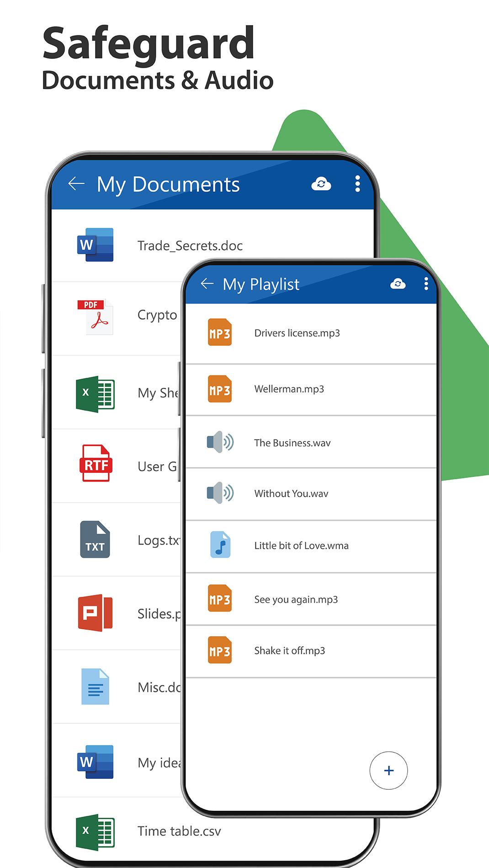Tap blue document icon beside Misc file
The height and width of the screenshot is (868, 489).
pos(95,686)
